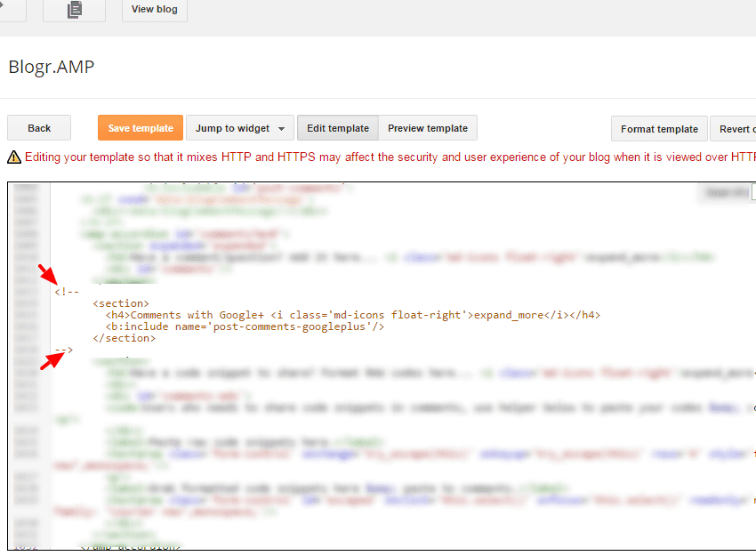Switch to Edit template tab
Image resolution: width=756 pixels, height=556 pixels.
click(338, 128)
